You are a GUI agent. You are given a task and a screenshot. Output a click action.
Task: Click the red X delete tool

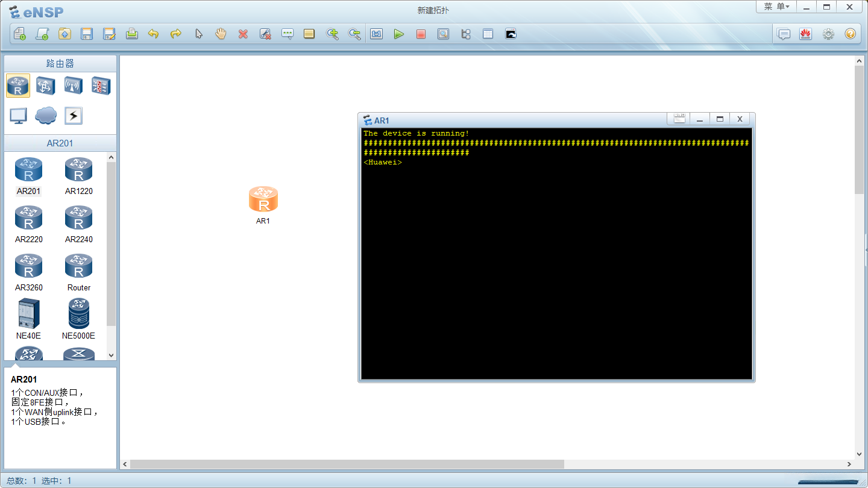(243, 34)
